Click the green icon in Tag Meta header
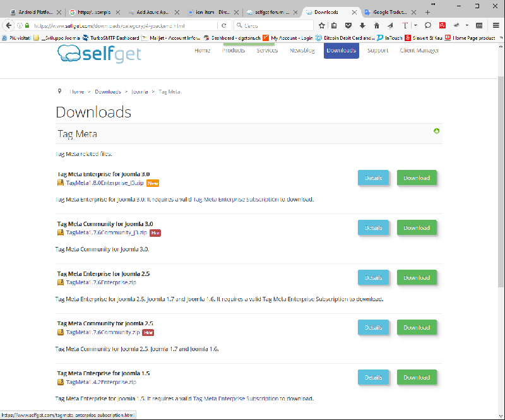 (x=436, y=131)
